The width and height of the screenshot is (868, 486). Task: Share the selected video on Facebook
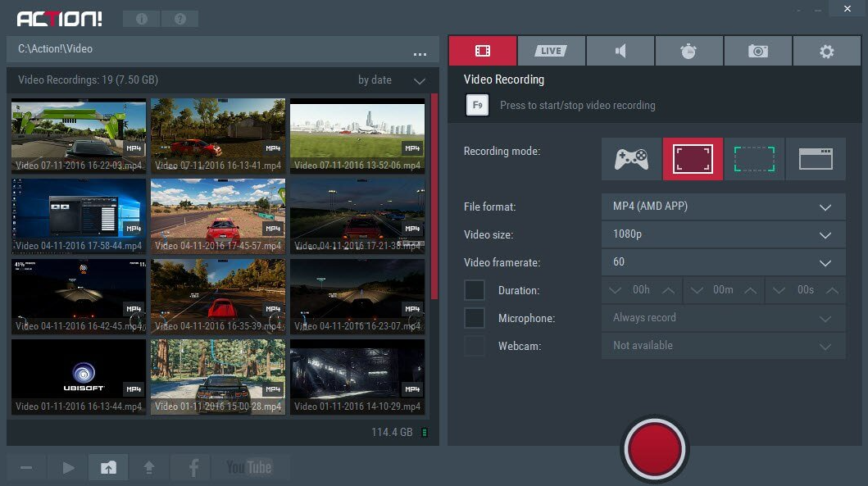193,467
